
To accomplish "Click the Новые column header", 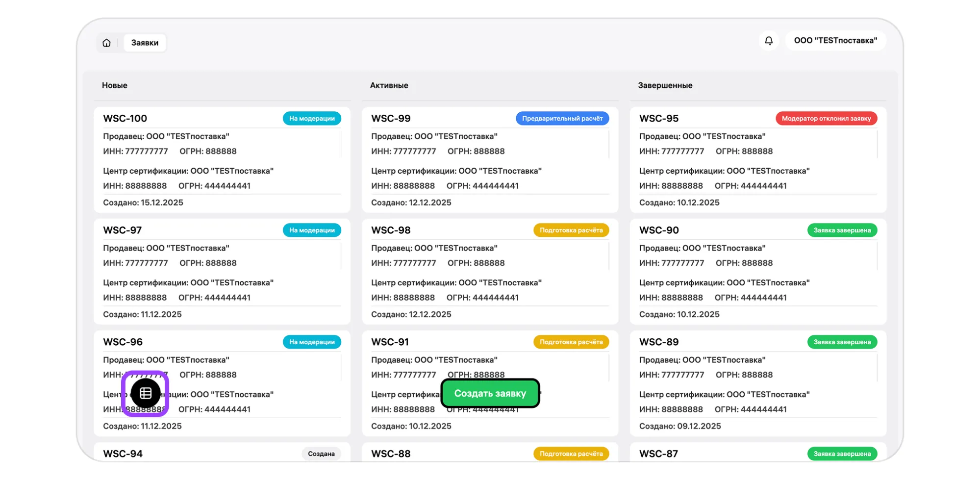I will click(115, 85).
